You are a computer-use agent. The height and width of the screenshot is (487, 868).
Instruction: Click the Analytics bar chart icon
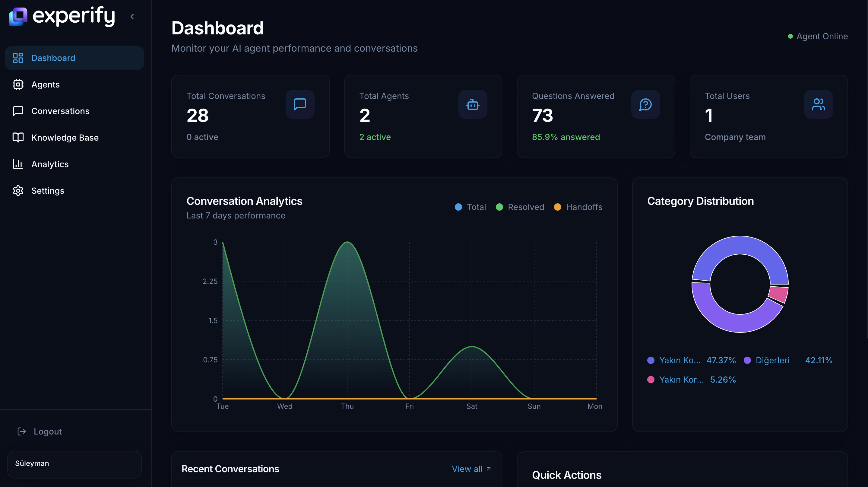tap(18, 164)
